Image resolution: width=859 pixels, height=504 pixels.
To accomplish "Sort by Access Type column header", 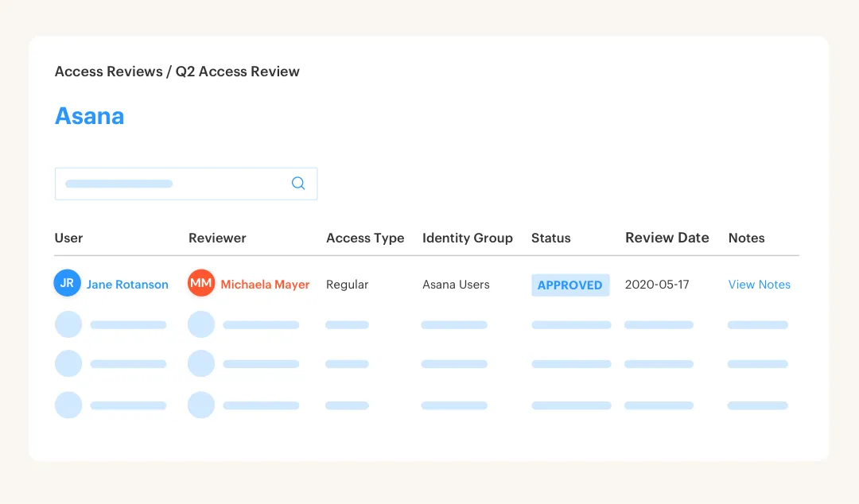I will 365,238.
